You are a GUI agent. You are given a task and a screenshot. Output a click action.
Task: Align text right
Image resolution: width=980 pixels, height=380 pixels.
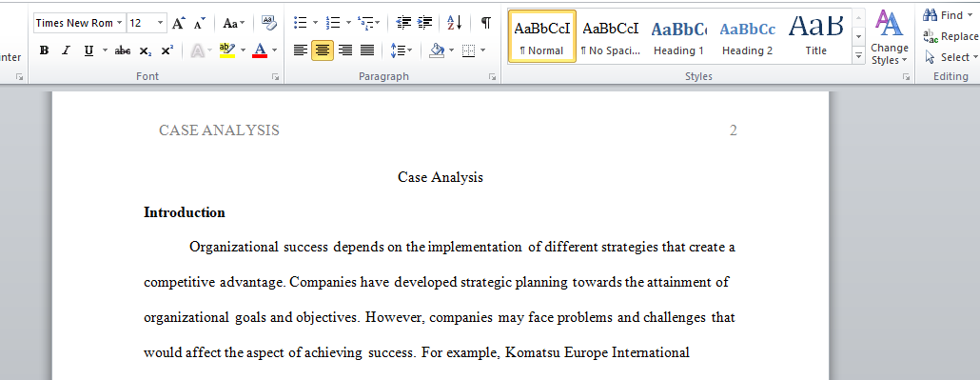click(x=345, y=50)
